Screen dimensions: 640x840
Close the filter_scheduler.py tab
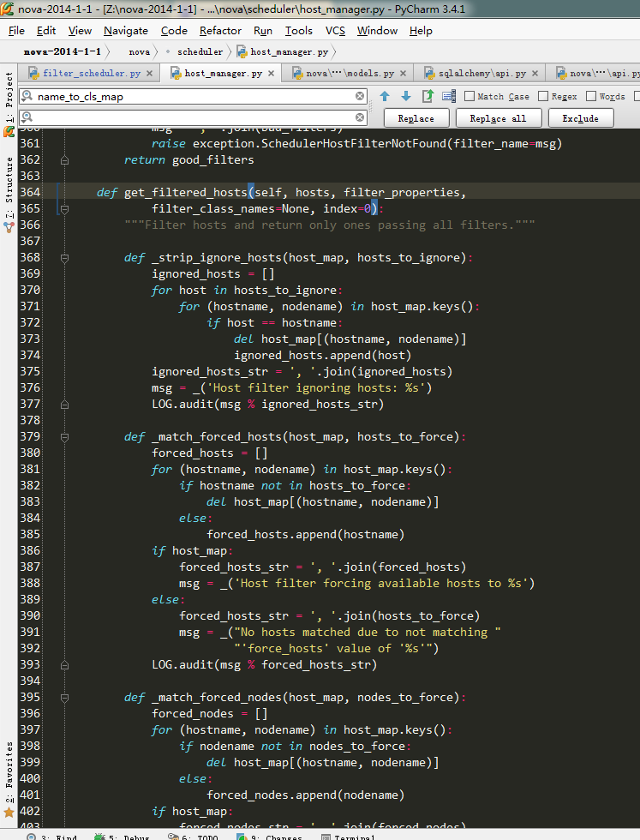149,74
